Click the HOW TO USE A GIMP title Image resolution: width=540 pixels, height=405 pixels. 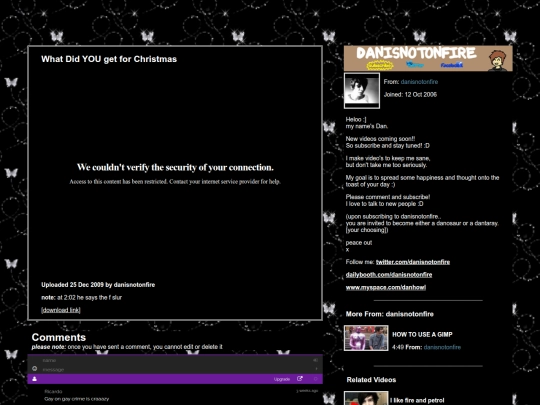click(x=422, y=334)
